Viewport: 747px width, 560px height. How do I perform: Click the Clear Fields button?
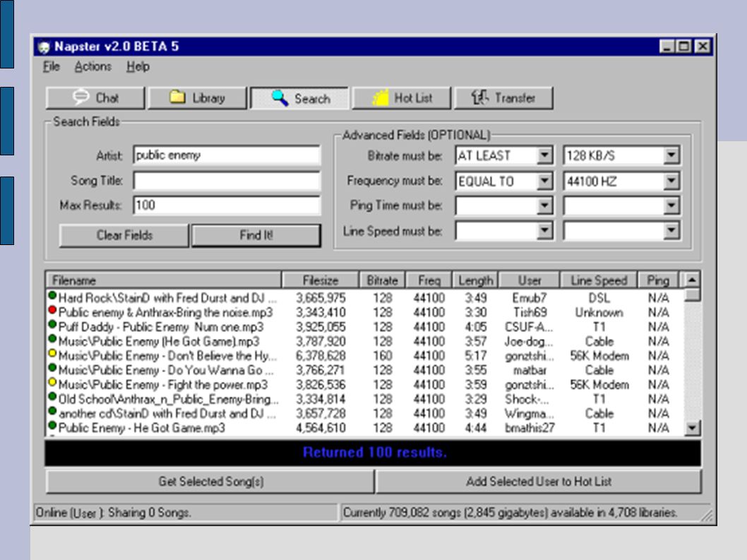[x=124, y=235]
